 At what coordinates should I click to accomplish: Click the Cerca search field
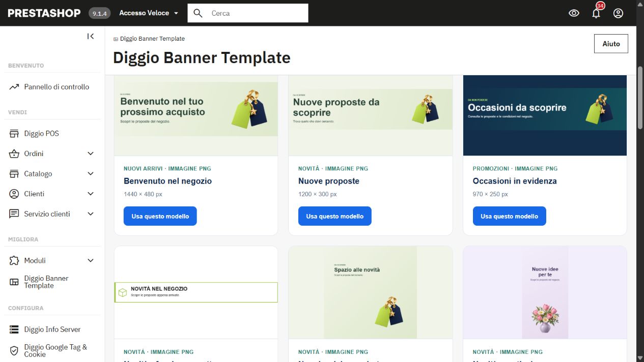click(x=248, y=13)
